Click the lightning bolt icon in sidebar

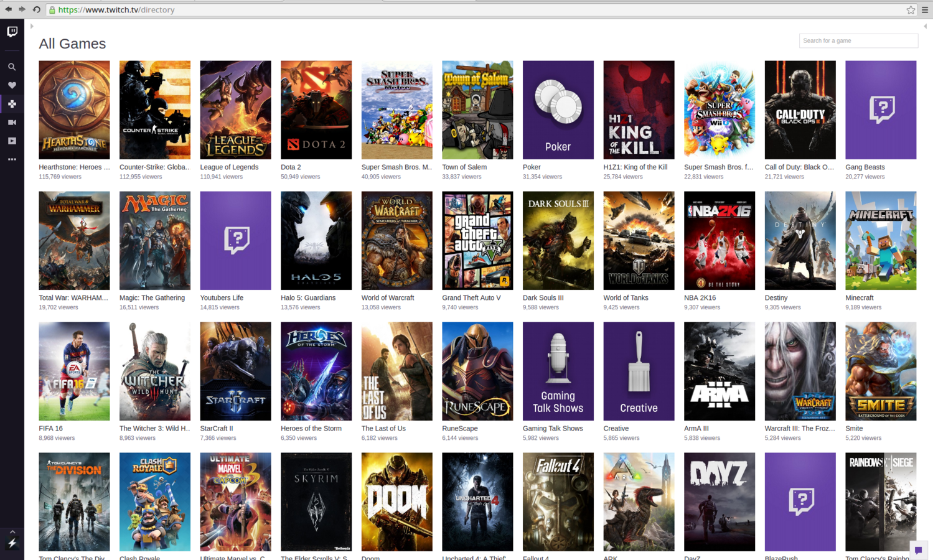[x=12, y=543]
